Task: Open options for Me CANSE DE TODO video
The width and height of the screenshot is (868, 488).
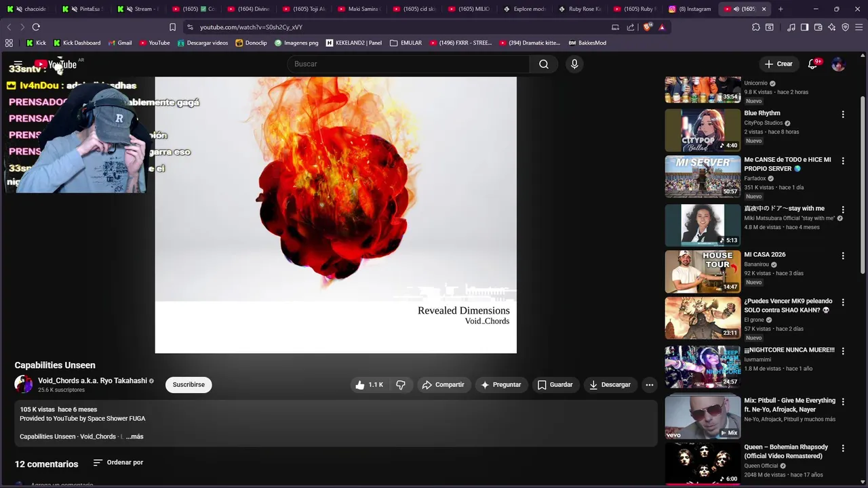Action: click(843, 161)
